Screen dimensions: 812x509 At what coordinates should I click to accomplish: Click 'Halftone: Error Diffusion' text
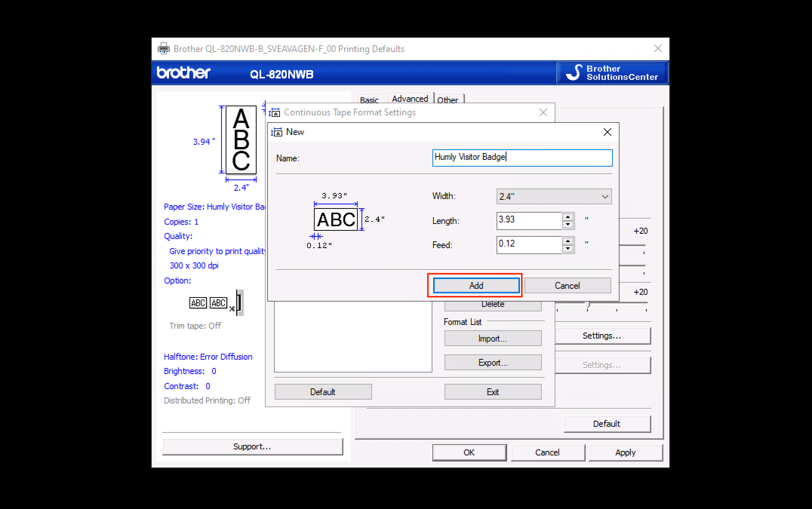(208, 357)
